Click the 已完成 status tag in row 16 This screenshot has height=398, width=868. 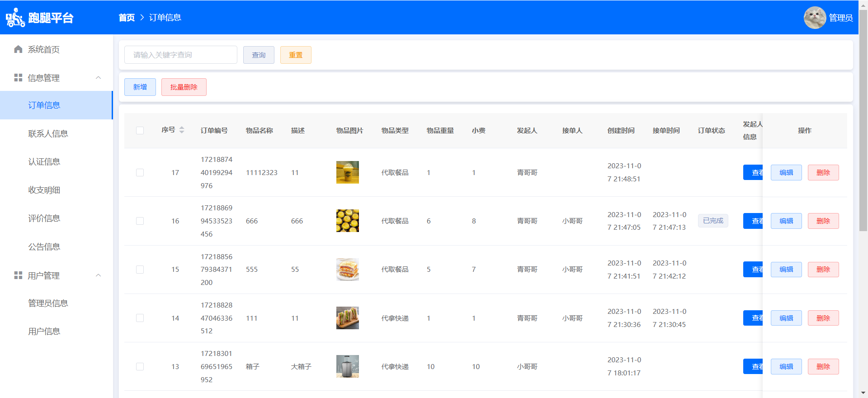pos(713,221)
